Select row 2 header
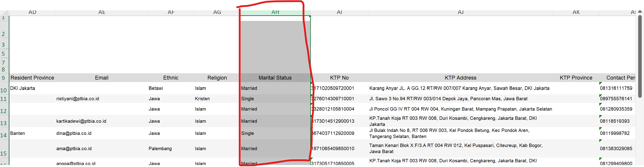Image resolution: width=644 pixels, height=167 pixels. [x=4, y=29]
